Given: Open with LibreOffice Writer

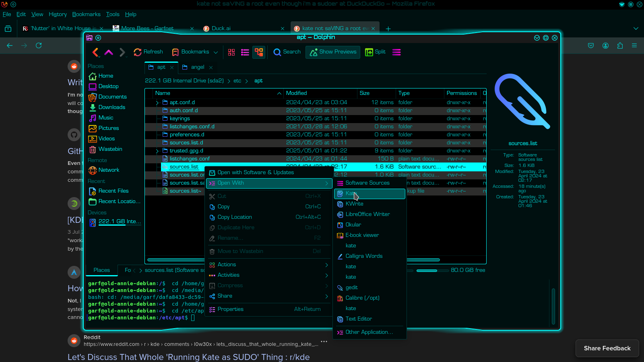Looking at the screenshot, I should point(369,214).
